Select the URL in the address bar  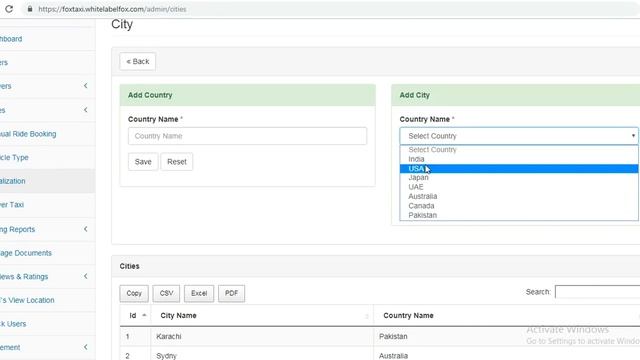click(x=112, y=9)
